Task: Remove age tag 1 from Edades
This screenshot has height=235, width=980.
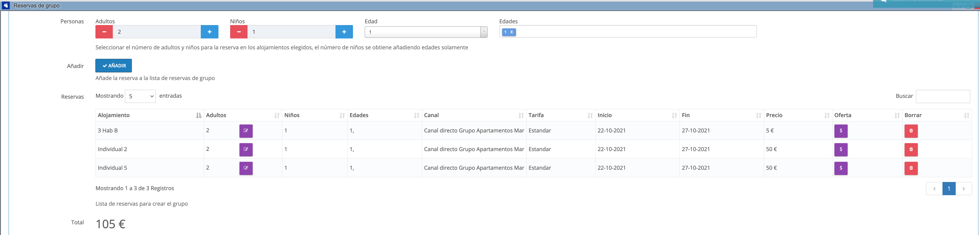Action: pyautogui.click(x=512, y=32)
